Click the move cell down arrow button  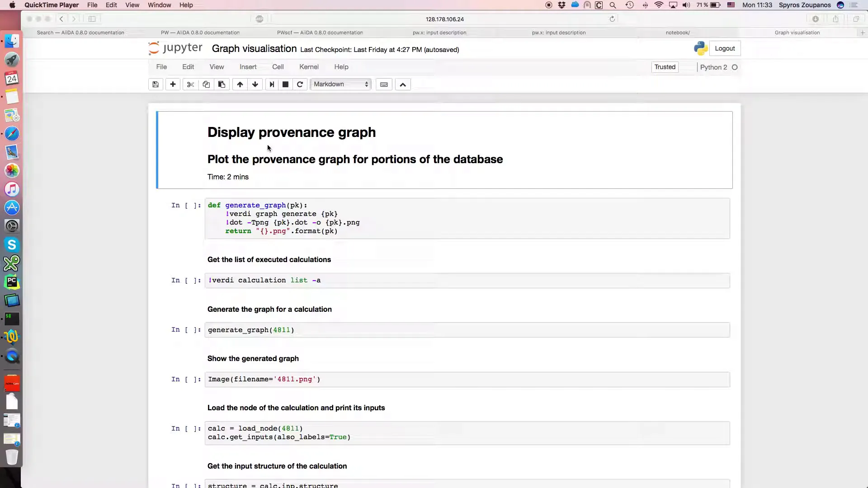click(255, 84)
